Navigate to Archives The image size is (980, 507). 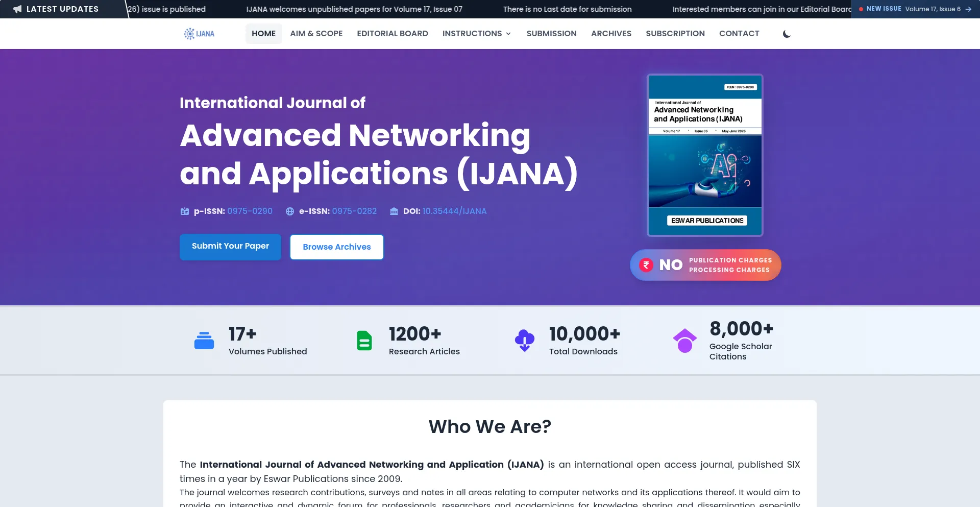(x=611, y=34)
